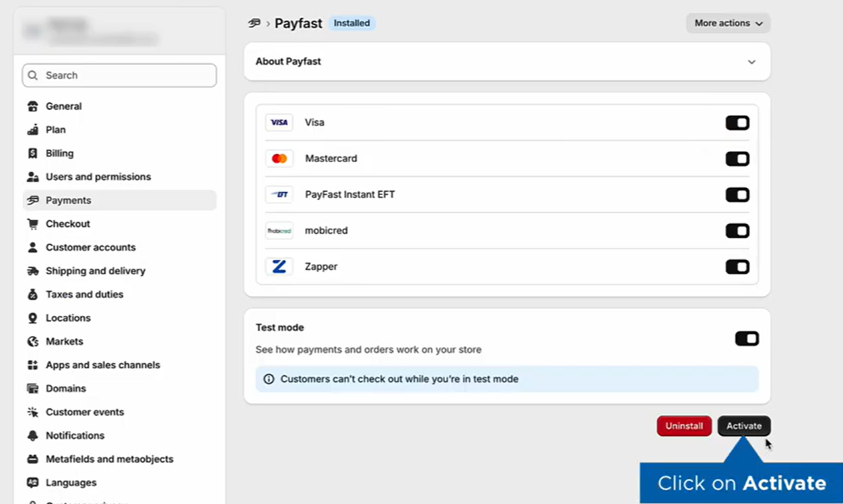Click the Billing receipt icon in sidebar
The height and width of the screenshot is (504, 843).
(x=33, y=153)
